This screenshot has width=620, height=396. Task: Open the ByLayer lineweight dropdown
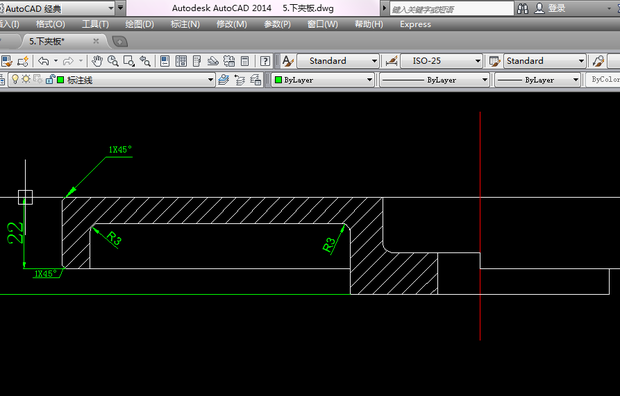(x=576, y=80)
